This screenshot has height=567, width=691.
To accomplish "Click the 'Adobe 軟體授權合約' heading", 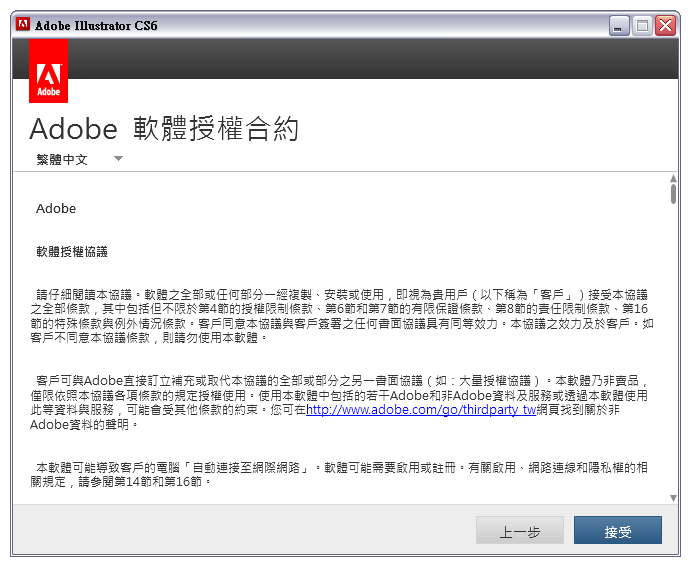I will tap(164, 129).
